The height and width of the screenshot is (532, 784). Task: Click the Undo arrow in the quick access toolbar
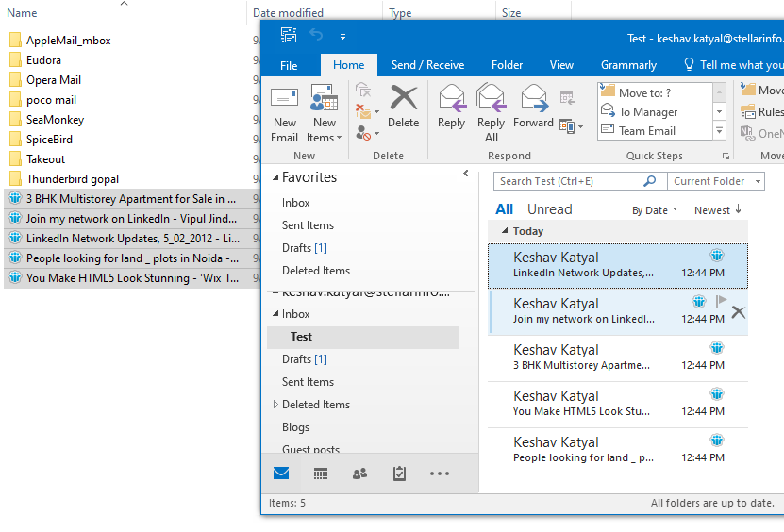[x=316, y=36]
